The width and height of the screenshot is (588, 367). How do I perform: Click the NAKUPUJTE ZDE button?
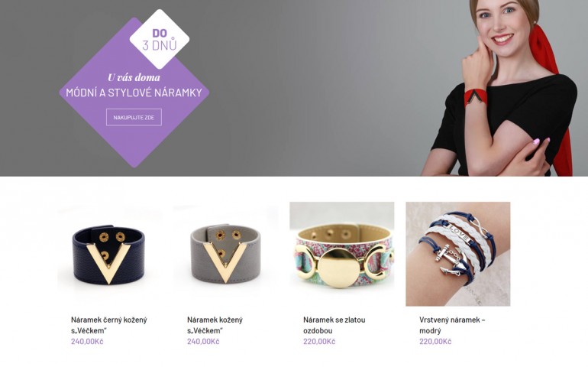point(134,117)
